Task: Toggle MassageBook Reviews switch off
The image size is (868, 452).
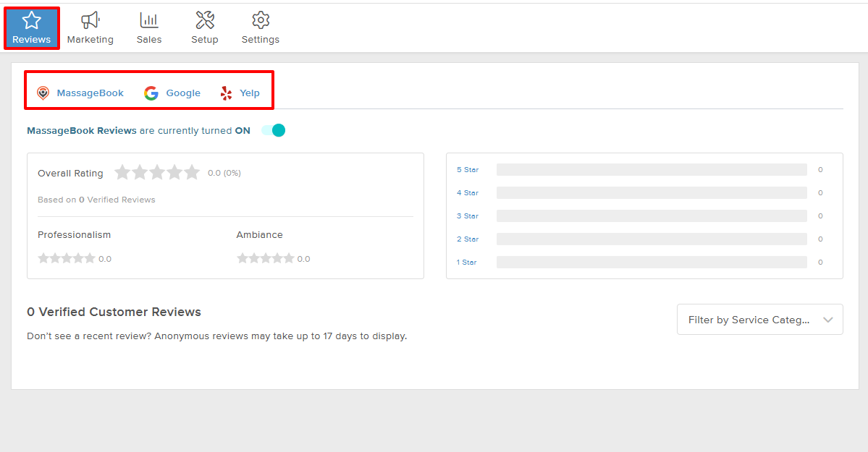Action: [274, 130]
